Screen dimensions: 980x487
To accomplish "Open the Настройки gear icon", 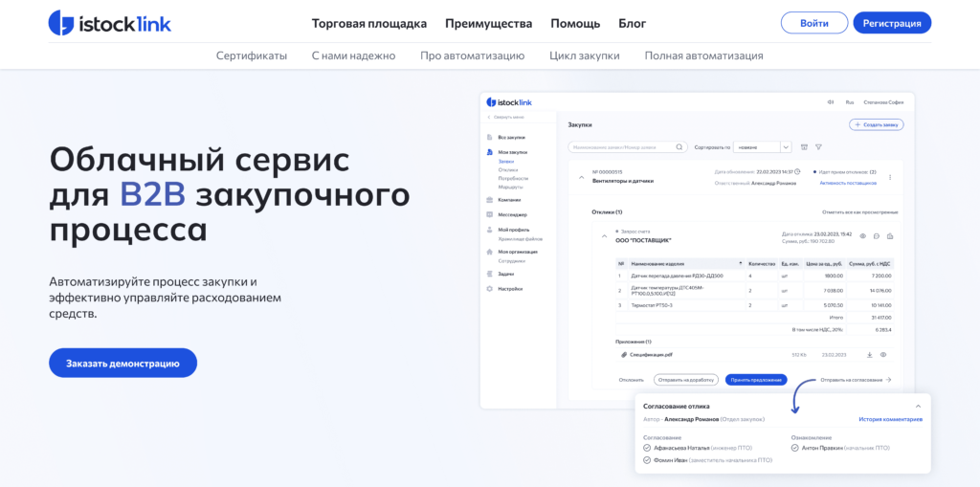I will point(489,289).
